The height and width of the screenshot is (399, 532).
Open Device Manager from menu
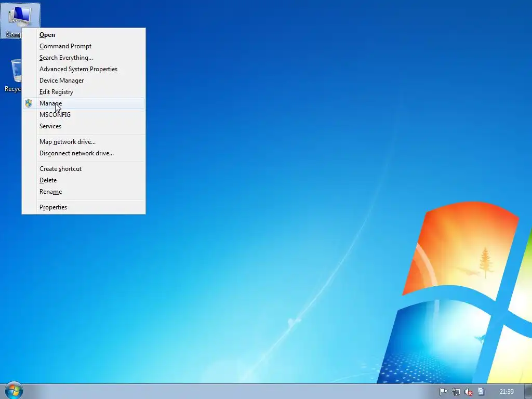point(84,81)
